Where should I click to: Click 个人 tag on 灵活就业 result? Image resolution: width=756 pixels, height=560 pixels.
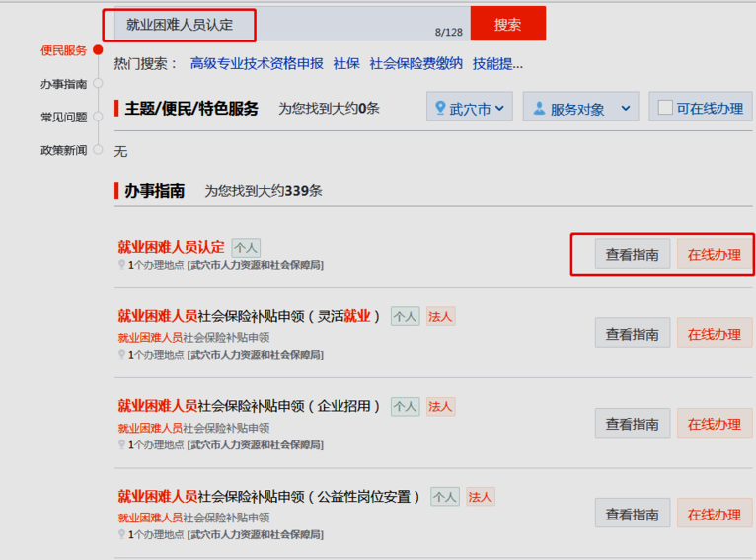(x=405, y=316)
